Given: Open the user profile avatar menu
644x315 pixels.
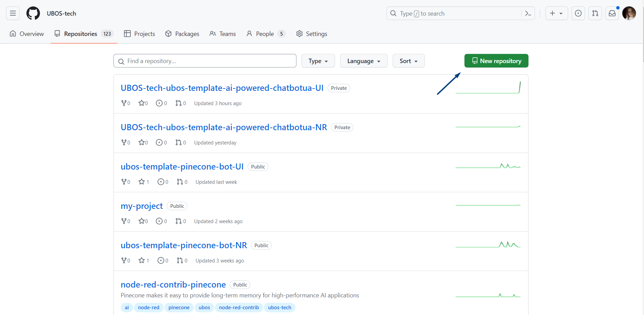Looking at the screenshot, I should coord(629,13).
